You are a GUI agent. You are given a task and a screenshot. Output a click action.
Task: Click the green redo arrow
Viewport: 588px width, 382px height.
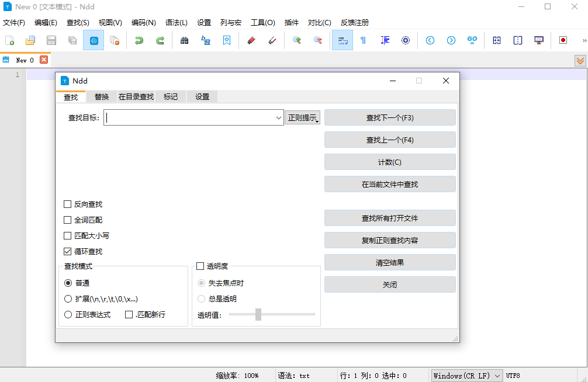pyautogui.click(x=160, y=40)
